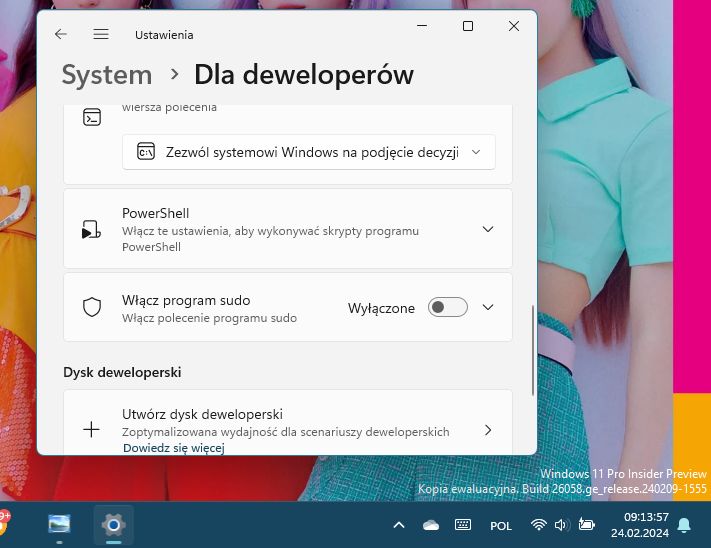Show hidden tray icons chevron
Viewport: 711px width, 548px height.
coord(399,525)
